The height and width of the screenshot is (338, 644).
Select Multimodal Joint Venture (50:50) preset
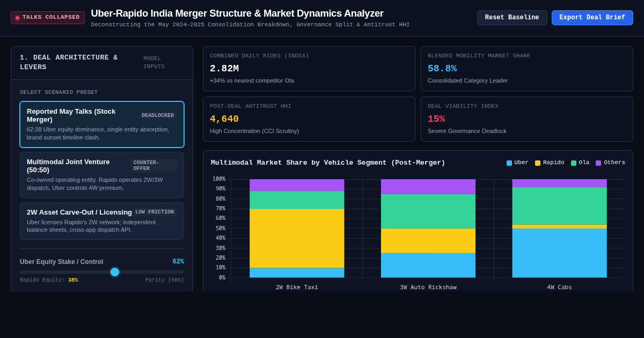[102, 175]
